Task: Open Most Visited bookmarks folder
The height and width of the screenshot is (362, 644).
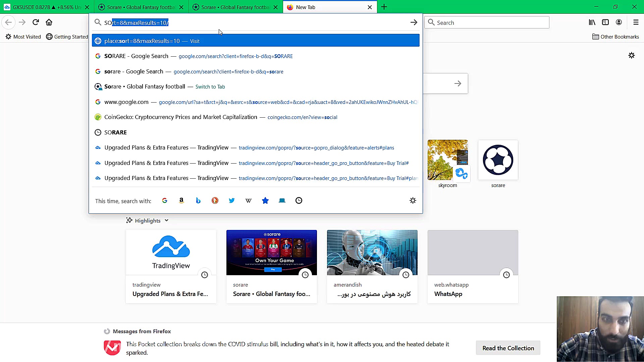Action: pyautogui.click(x=23, y=37)
